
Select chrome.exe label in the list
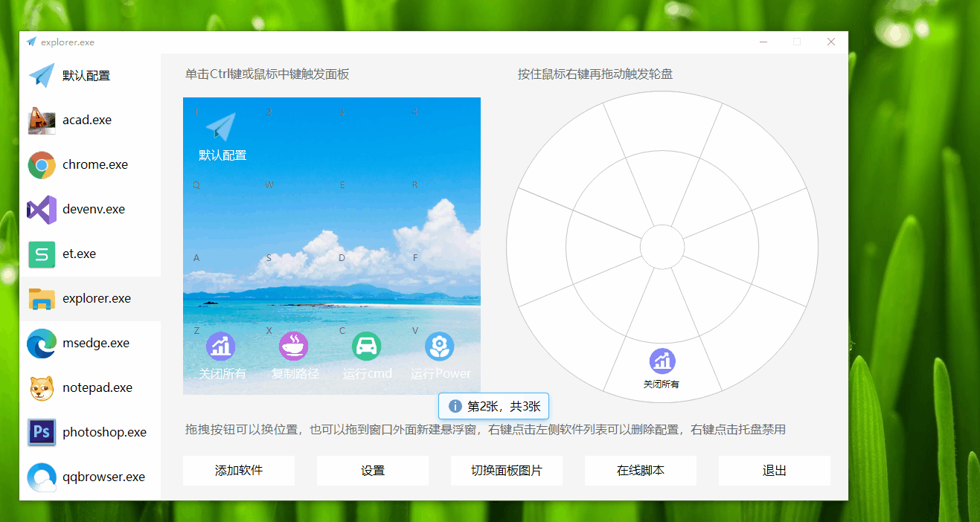(x=95, y=164)
